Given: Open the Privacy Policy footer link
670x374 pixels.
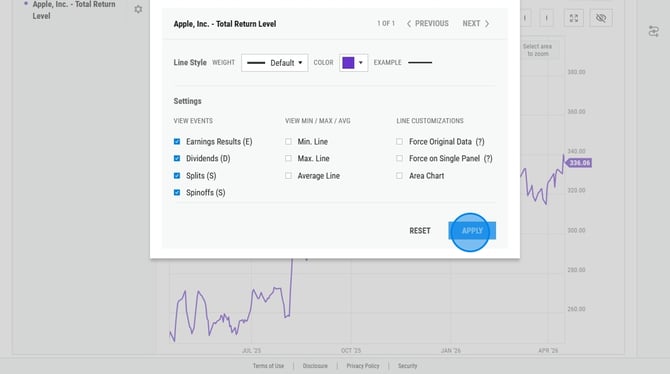Looking at the screenshot, I should (363, 366).
